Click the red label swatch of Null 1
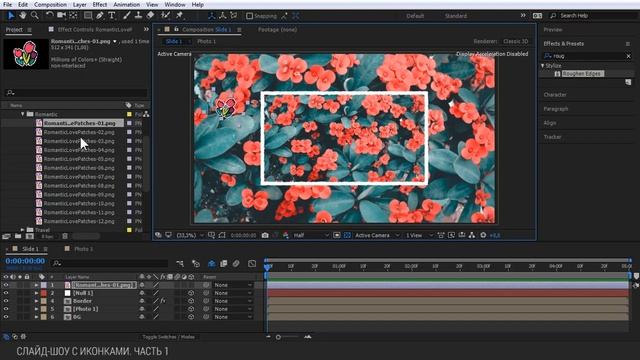 coord(44,293)
